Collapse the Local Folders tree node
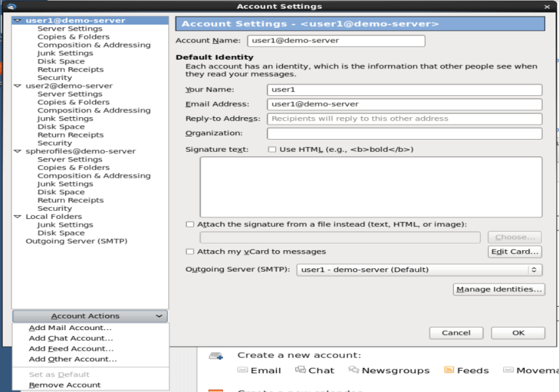The width and height of the screenshot is (559, 392). click(17, 217)
